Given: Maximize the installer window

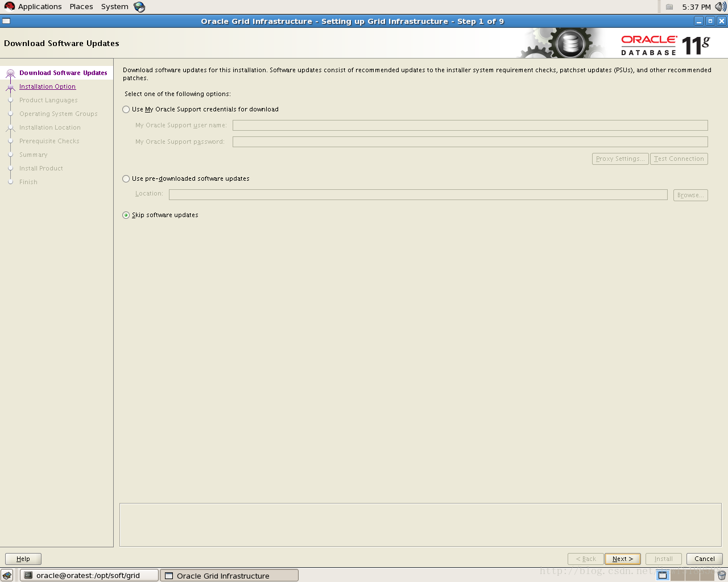Looking at the screenshot, I should tap(710, 21).
